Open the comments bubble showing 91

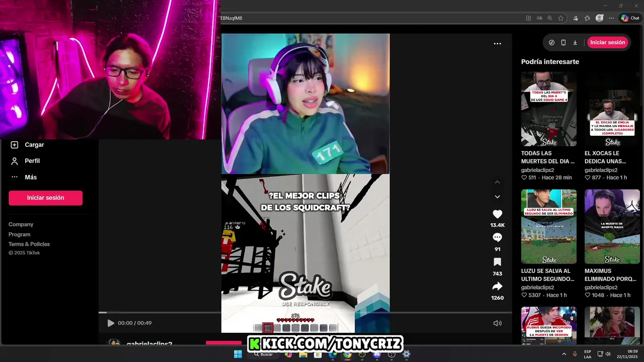[x=497, y=237]
